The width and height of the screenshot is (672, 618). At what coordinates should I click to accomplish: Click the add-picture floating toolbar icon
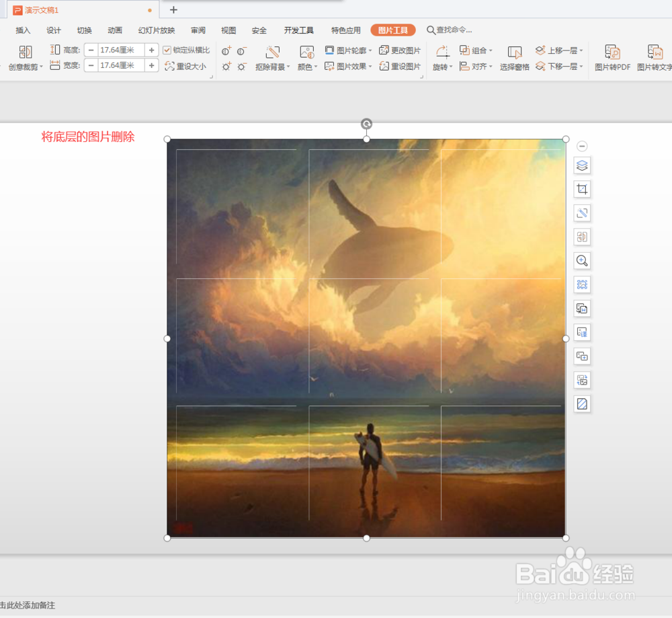click(x=582, y=356)
